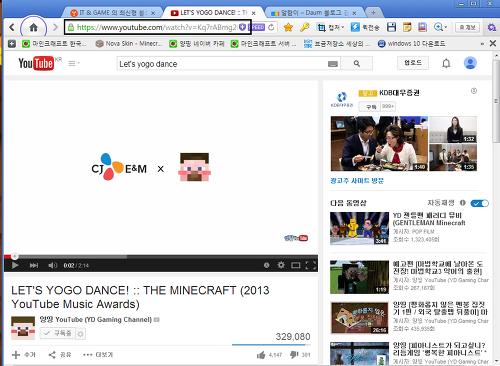This screenshot has width=500, height=366.
Task: Open Nova Skin bookmark
Action: click(x=129, y=44)
